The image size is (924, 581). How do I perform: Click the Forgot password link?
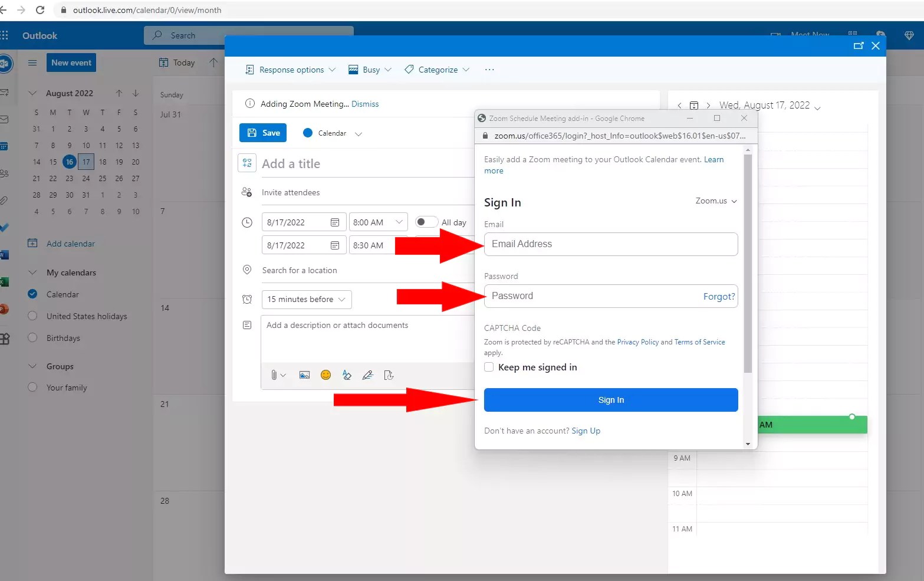718,296
